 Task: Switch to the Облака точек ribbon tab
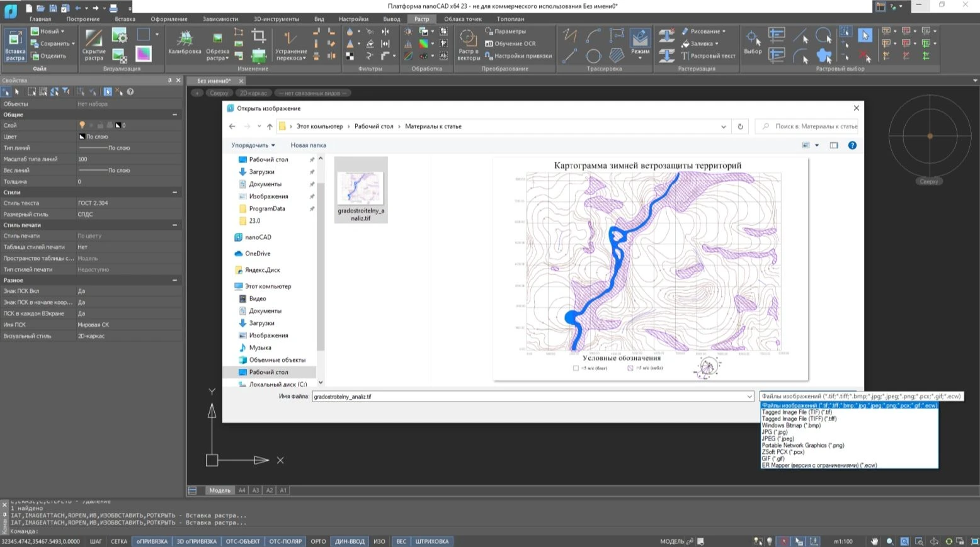coord(462,19)
